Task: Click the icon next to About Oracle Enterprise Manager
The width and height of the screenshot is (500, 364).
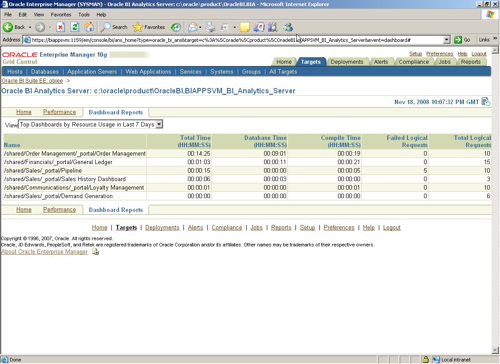Action: (96, 252)
